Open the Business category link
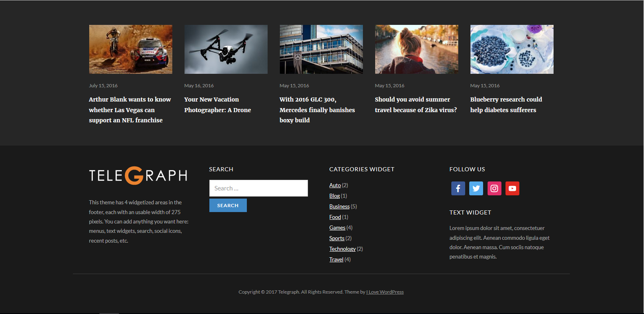 coord(339,207)
